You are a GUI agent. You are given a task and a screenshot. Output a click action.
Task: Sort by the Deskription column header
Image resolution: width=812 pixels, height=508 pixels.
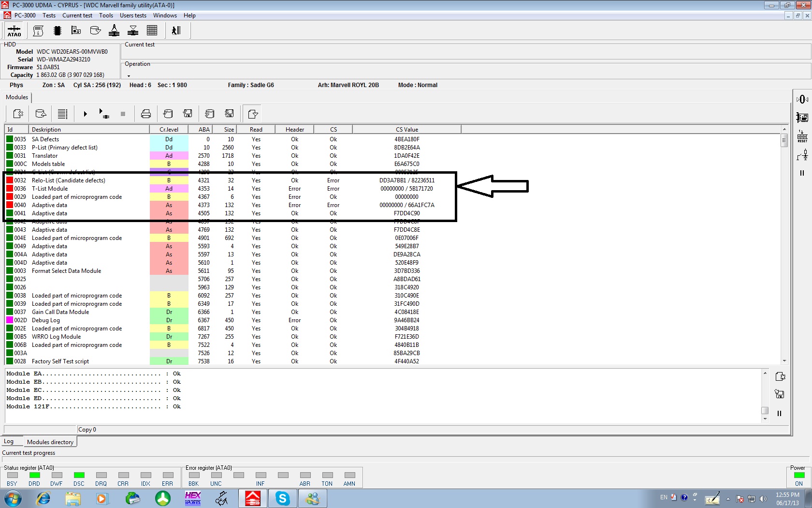click(x=89, y=130)
